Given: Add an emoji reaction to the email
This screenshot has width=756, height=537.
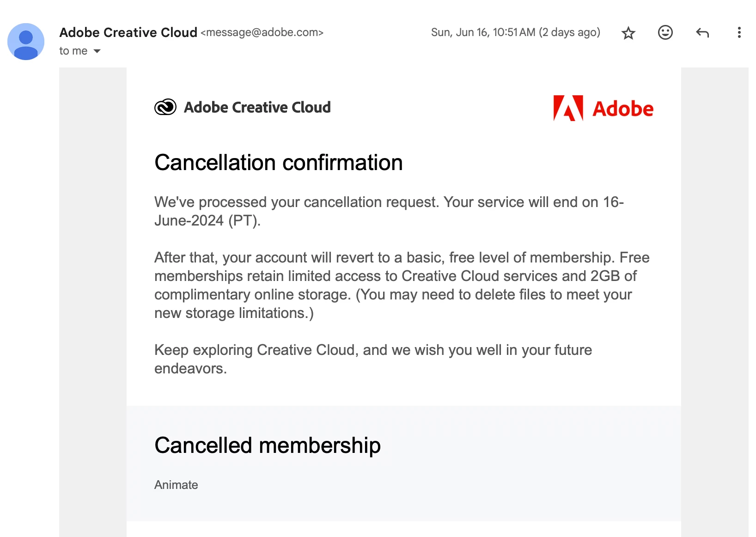Looking at the screenshot, I should [665, 32].
